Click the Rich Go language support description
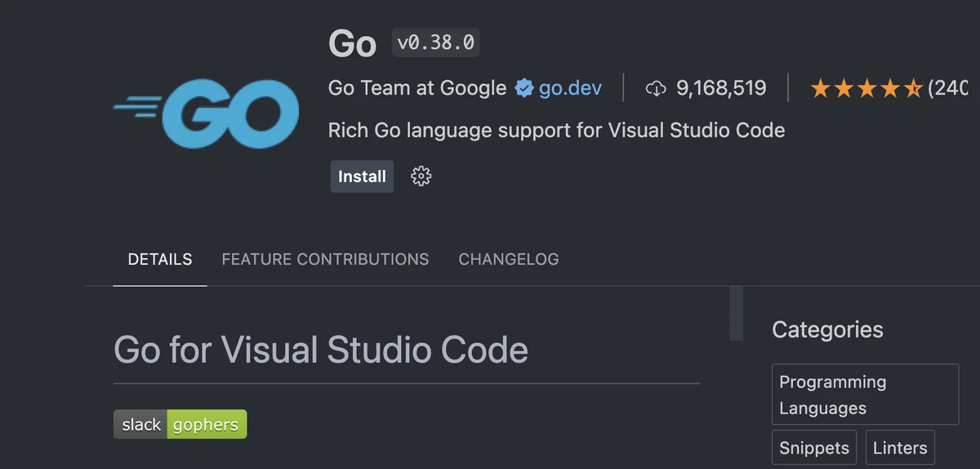 [556, 131]
